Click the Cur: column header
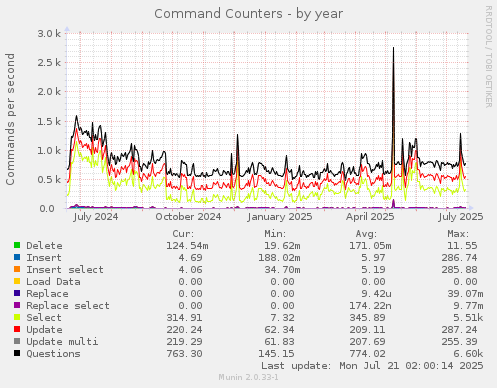Viewport: 497px width, 388px height. [x=183, y=234]
